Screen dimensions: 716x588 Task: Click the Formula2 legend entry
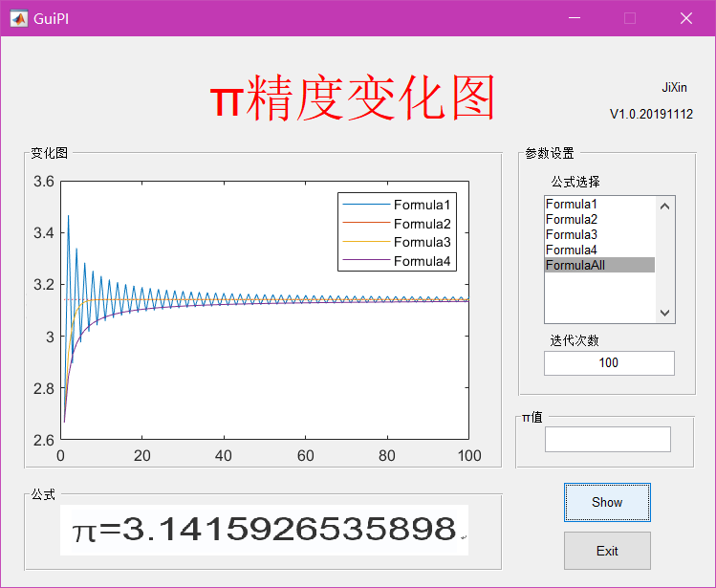click(397, 224)
